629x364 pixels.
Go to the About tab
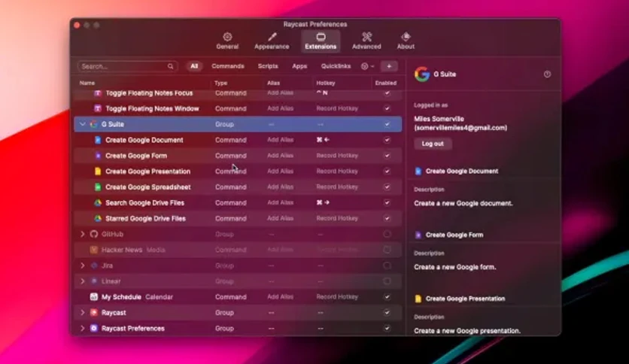click(406, 41)
